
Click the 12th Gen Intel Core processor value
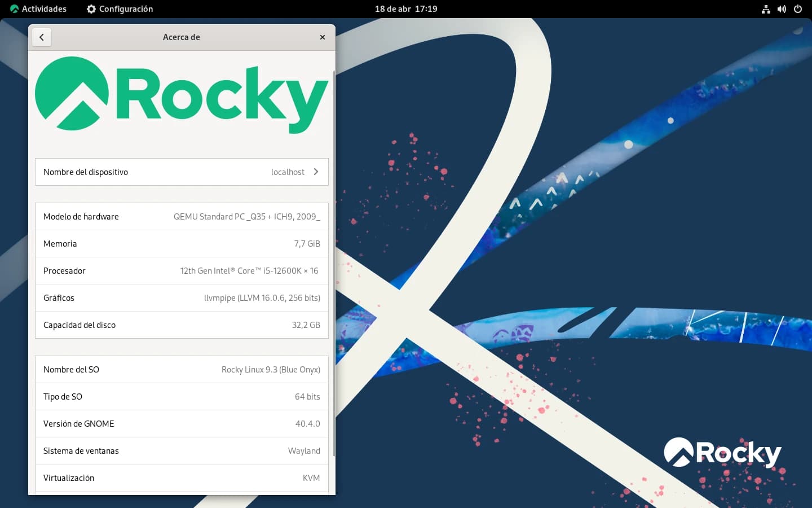(249, 271)
